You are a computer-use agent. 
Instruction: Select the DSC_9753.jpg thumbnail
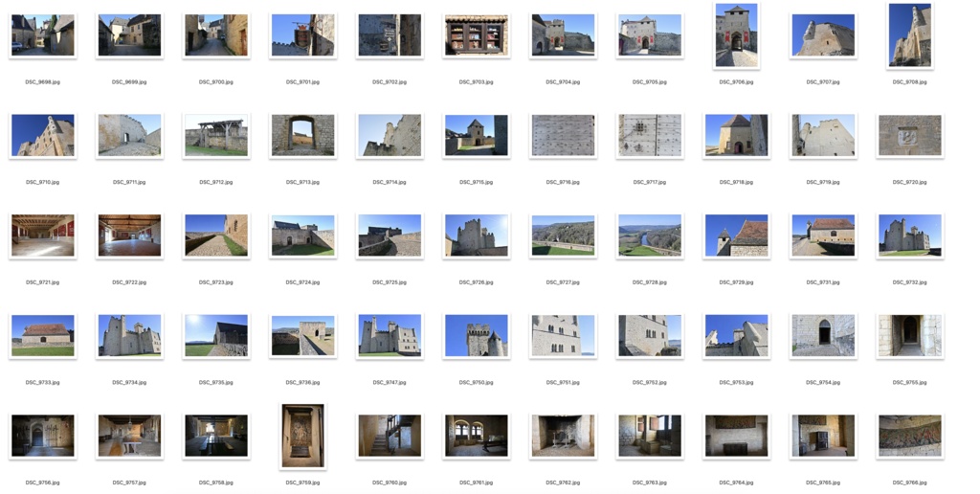click(737, 335)
